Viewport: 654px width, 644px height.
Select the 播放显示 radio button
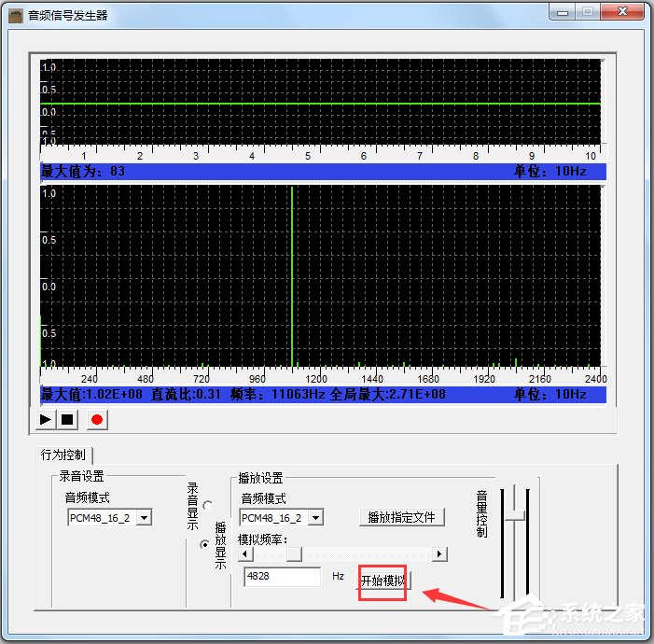[205, 544]
